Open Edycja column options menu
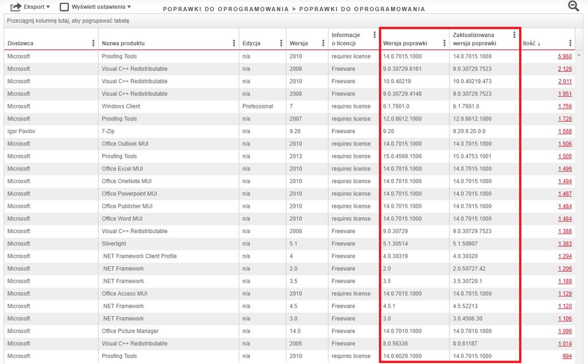This screenshot has width=588, height=364. point(281,43)
